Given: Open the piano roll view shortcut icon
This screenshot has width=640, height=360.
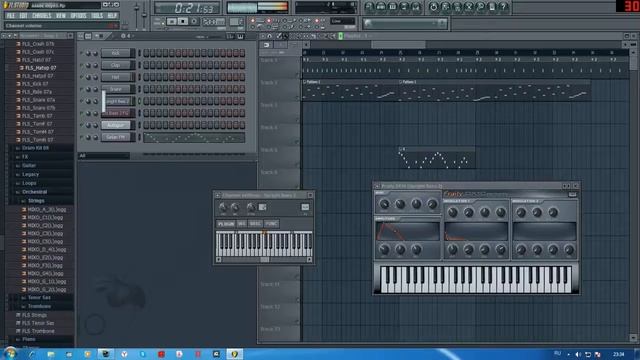Looking at the screenshot, I should pyautogui.click(x=393, y=7).
